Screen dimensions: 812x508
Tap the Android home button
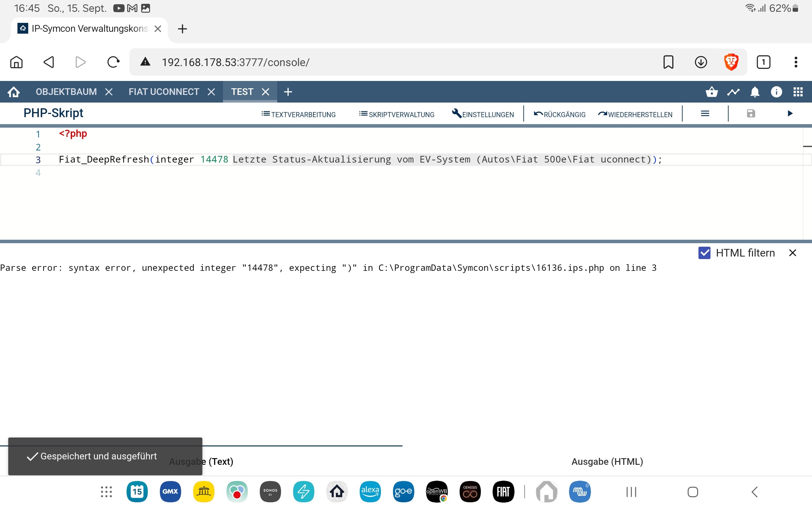pyautogui.click(x=692, y=492)
